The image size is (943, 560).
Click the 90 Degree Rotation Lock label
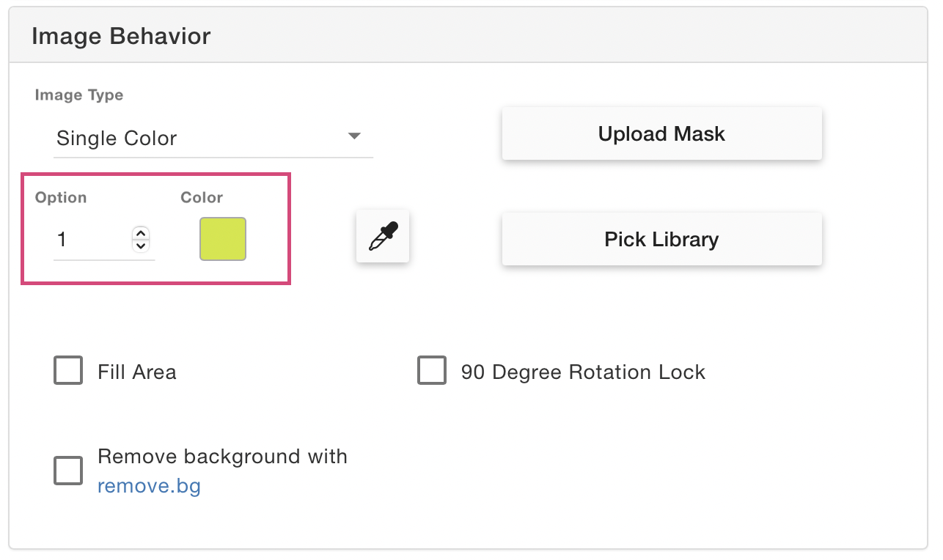point(583,372)
